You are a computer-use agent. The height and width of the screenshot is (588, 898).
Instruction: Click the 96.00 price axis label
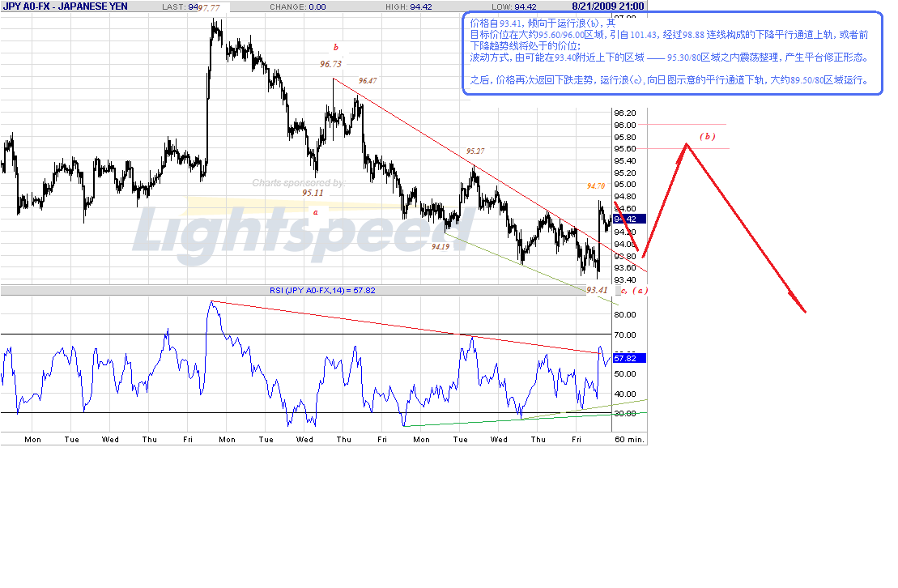coord(625,125)
